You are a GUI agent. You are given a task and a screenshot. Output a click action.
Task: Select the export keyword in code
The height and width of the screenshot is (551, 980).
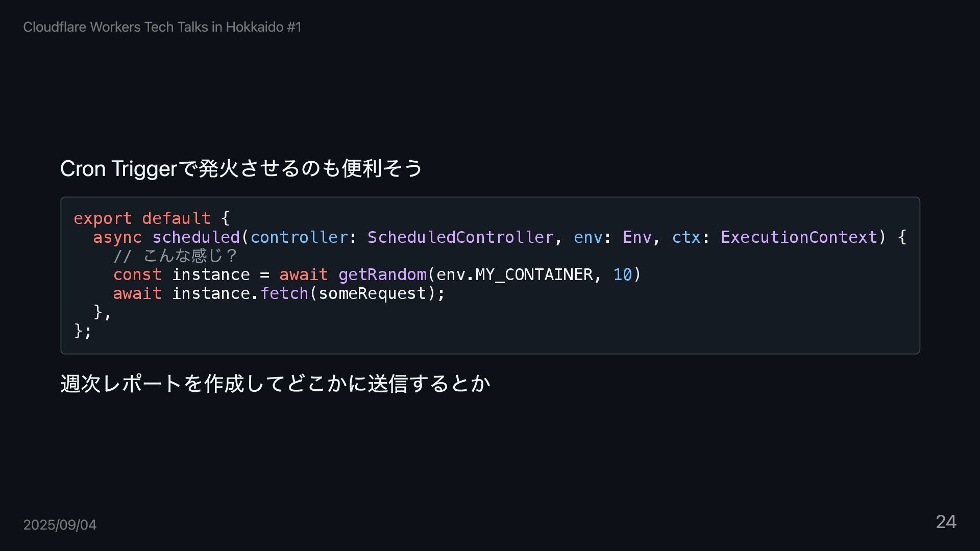coord(103,218)
